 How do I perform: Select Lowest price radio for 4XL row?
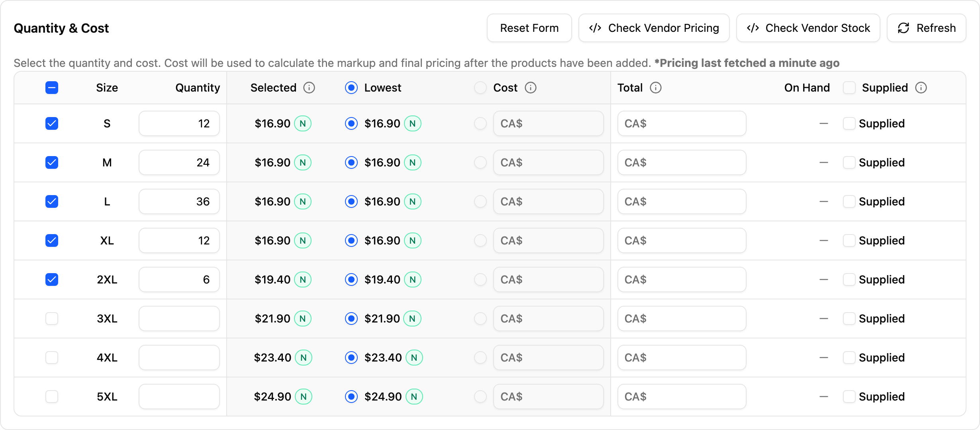[351, 358]
